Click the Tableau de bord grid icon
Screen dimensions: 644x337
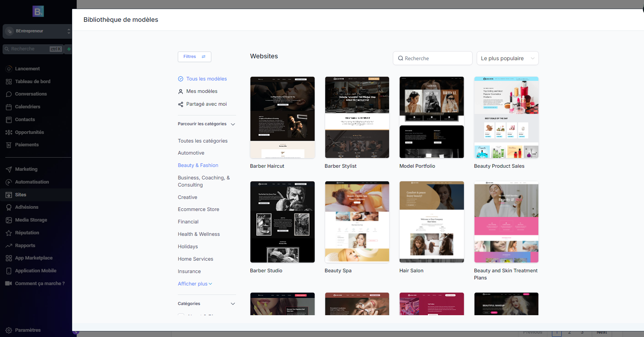pos(9,82)
